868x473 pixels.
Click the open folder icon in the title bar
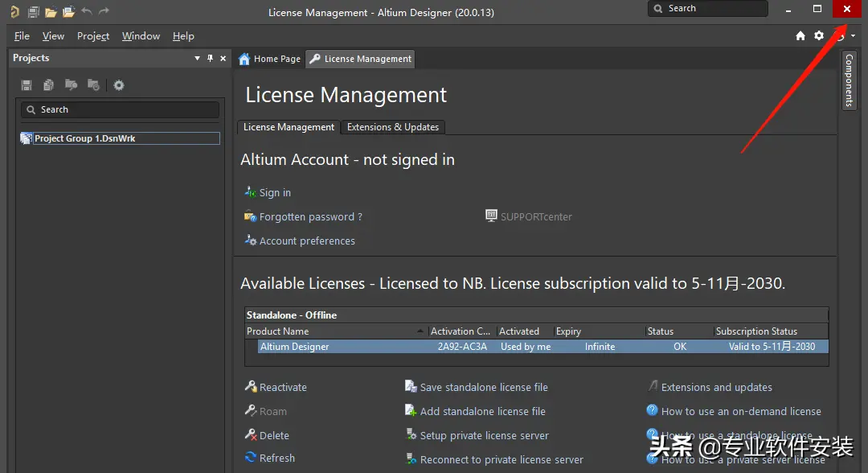(x=51, y=11)
